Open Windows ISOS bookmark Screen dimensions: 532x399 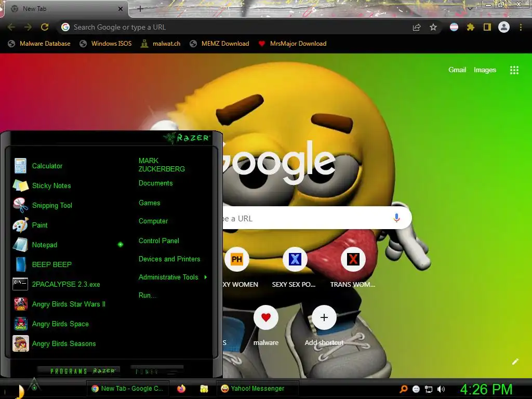[x=105, y=44]
